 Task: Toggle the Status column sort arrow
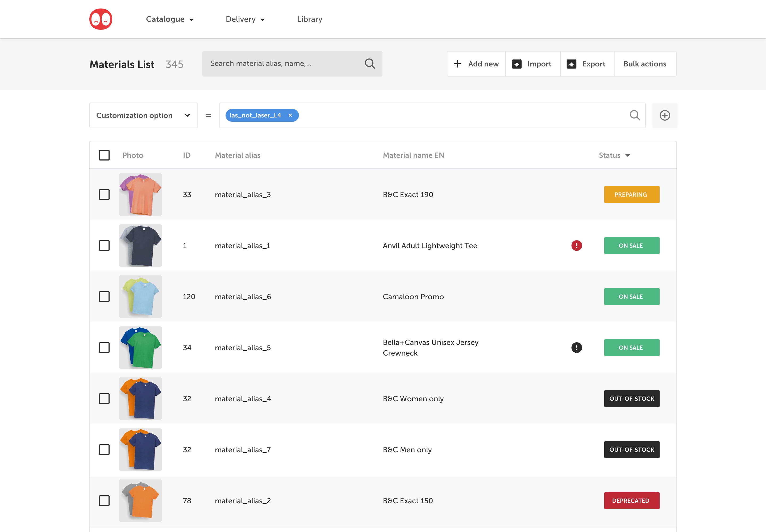point(628,155)
